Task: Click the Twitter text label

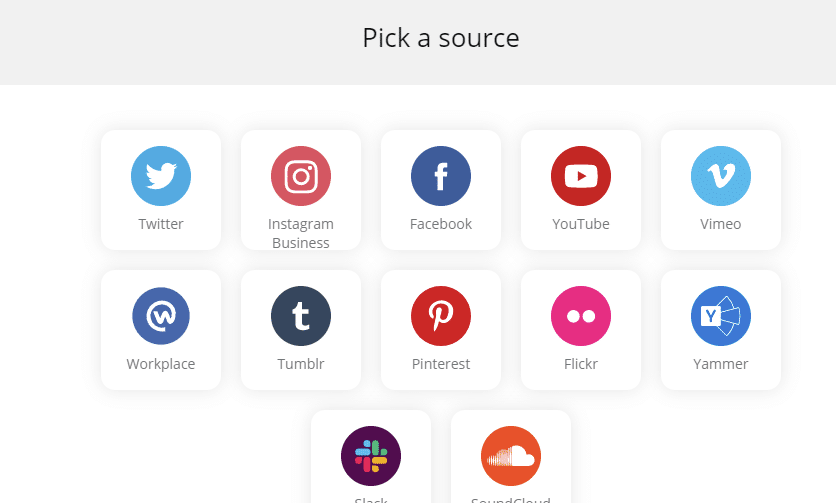Action: coord(161,224)
